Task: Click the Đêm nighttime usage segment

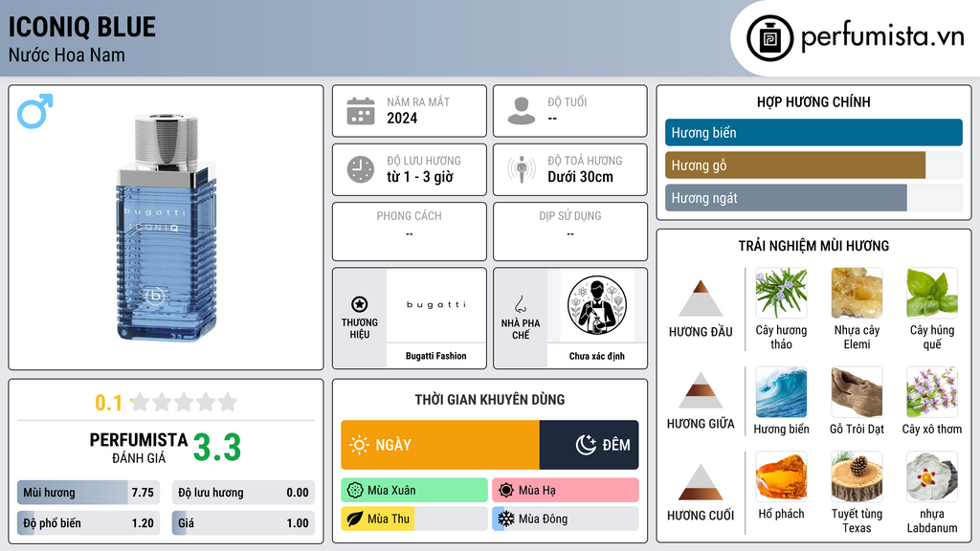Action: point(590,445)
